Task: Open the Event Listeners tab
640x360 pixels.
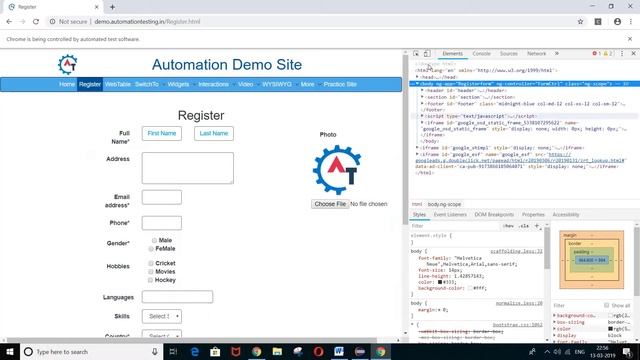Action: [450, 215]
